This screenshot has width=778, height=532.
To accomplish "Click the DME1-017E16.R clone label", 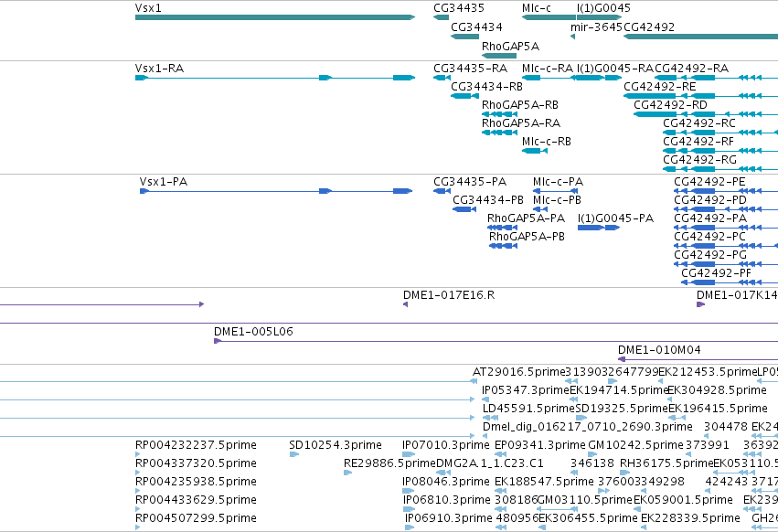I will click(x=449, y=295).
